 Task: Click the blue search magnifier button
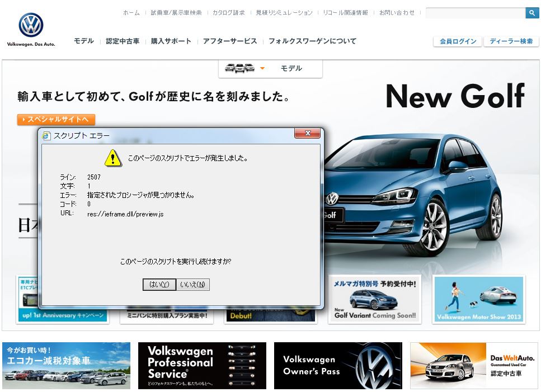(533, 13)
